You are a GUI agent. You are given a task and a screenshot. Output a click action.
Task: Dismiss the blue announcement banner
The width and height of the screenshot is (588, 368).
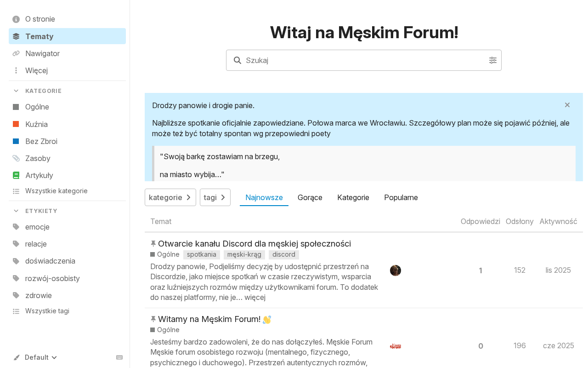tap(567, 105)
